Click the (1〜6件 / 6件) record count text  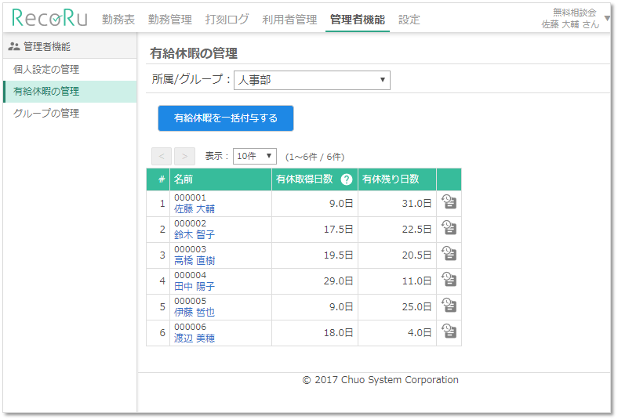point(315,157)
